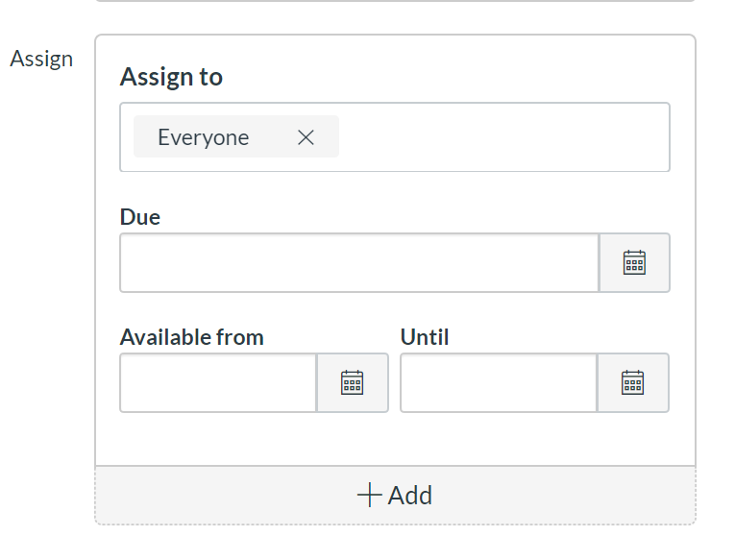Remove Everyone using the X icon
This screenshot has height=560, width=735.
tap(306, 137)
